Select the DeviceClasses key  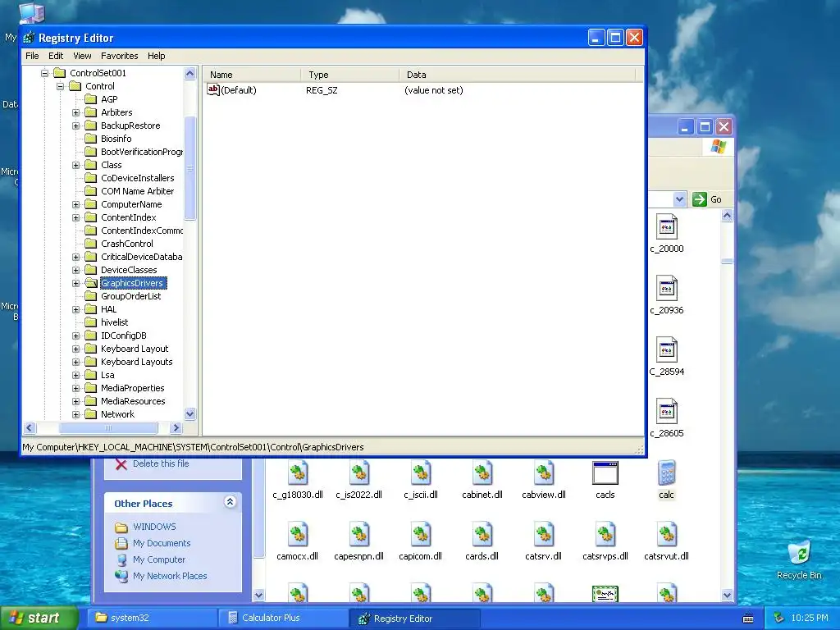(x=129, y=270)
